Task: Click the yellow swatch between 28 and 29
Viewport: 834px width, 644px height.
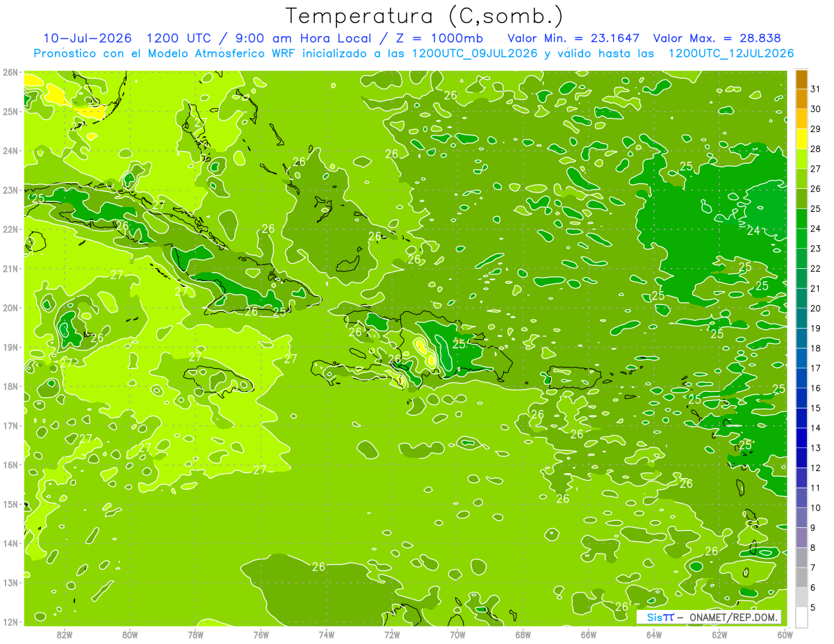Action: click(x=801, y=139)
